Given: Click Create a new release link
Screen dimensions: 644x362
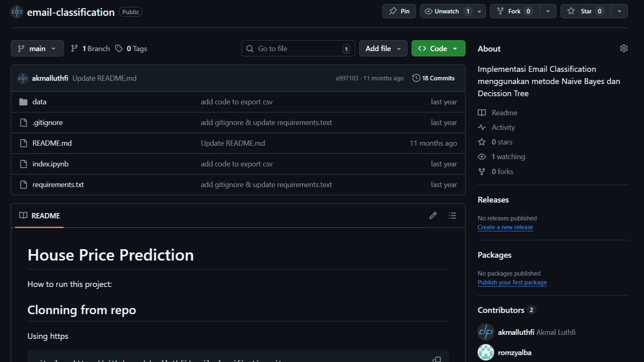Looking at the screenshot, I should pyautogui.click(x=505, y=227).
